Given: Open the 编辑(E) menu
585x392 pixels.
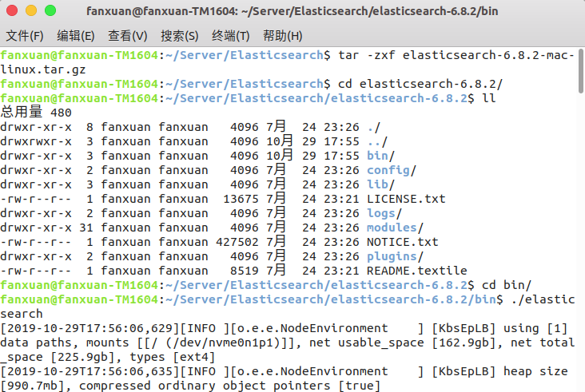Looking at the screenshot, I should tap(76, 36).
